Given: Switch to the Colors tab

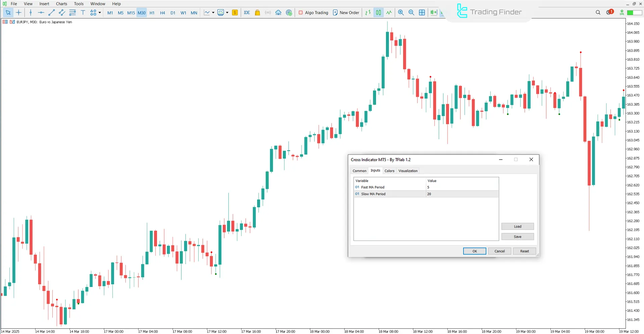Looking at the screenshot, I should tap(389, 171).
